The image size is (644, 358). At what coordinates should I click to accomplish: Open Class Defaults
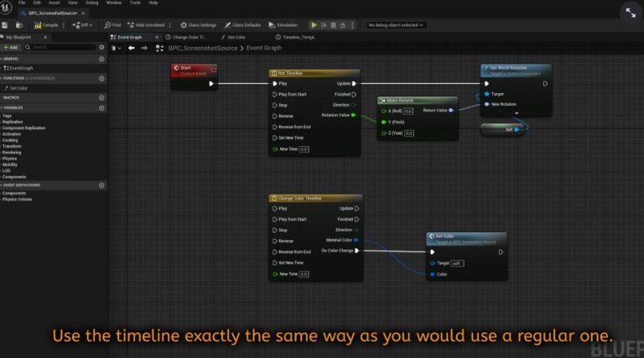pyautogui.click(x=242, y=25)
